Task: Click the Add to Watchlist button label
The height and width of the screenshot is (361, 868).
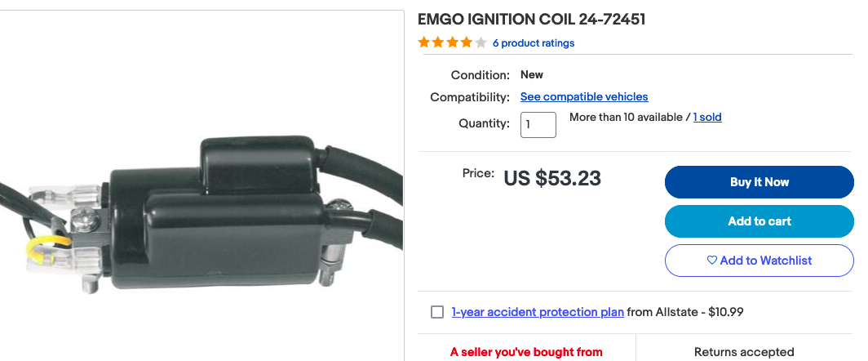Action: point(766,261)
